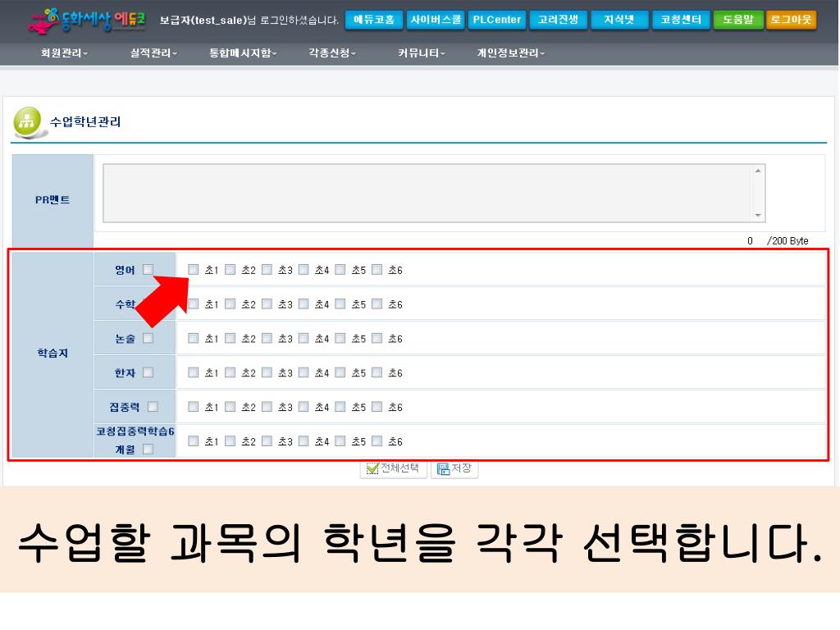Screen dimensions: 840x630
Task: Check 초1 in the 영어 row
Action: point(194,269)
